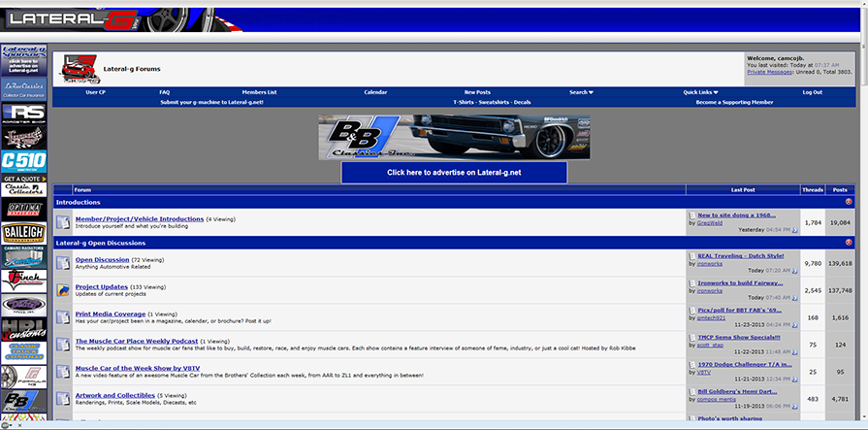The width and height of the screenshot is (868, 430).
Task: Open Muscle Car of the Week Show by V8TV
Action: pos(138,368)
